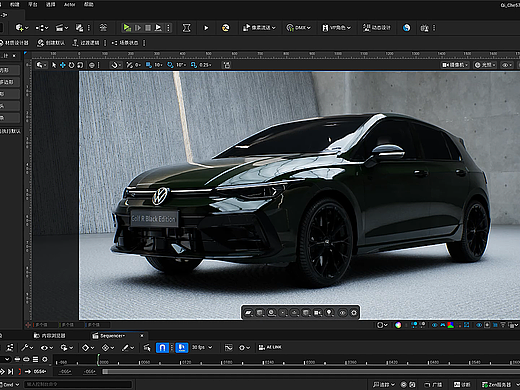Click the stop simulation square icon
Image resolution: width=520 pixels, height=390 pixels.
148,28
